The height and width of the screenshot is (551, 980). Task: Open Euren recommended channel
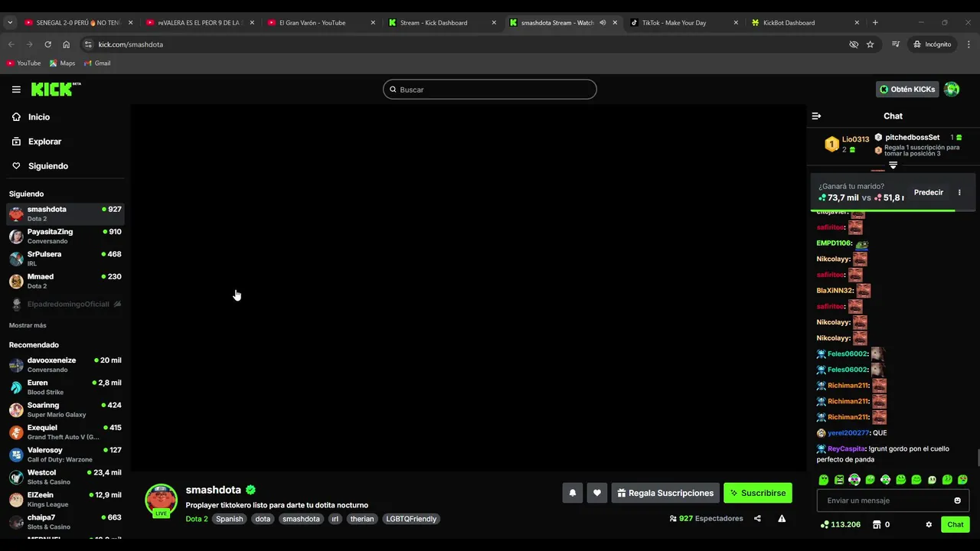[x=65, y=387]
